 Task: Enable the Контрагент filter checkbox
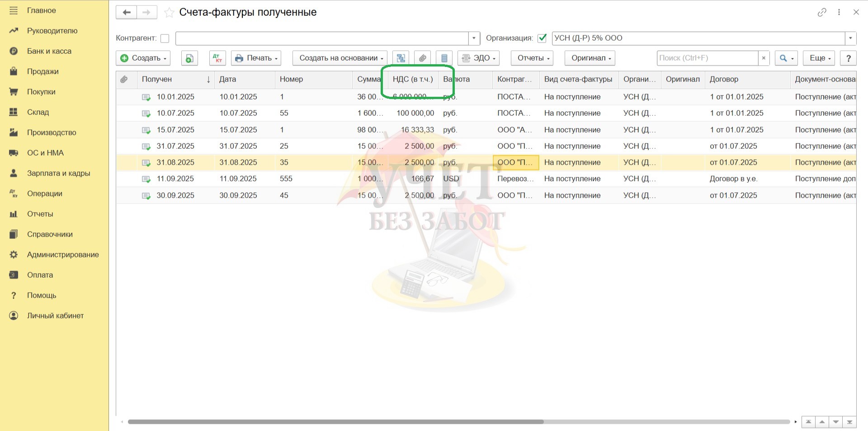165,38
